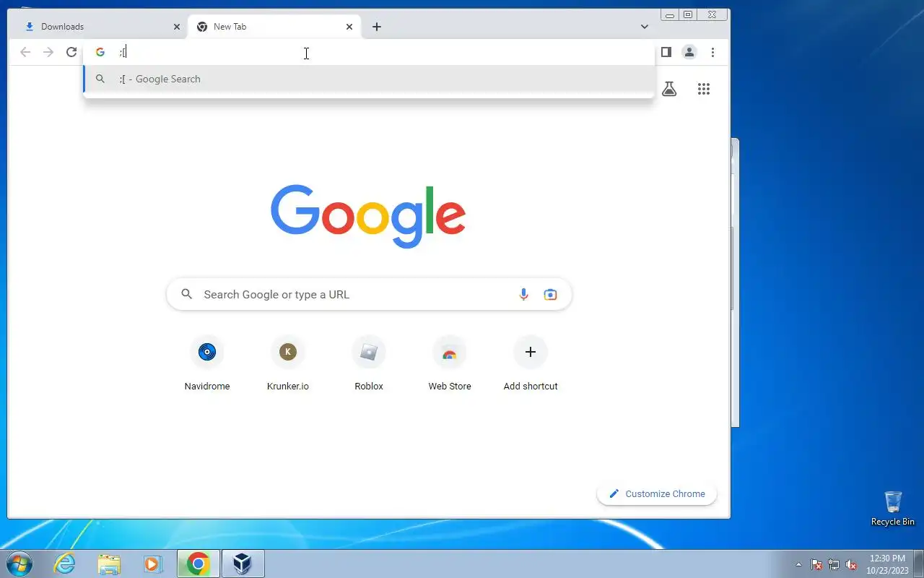
Task: Click the 'Search Google or type a URL' box
Action: [369, 294]
